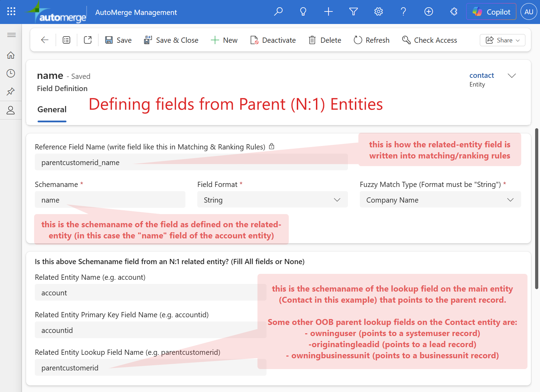Deactivate this record
540x392 pixels.
pos(273,40)
